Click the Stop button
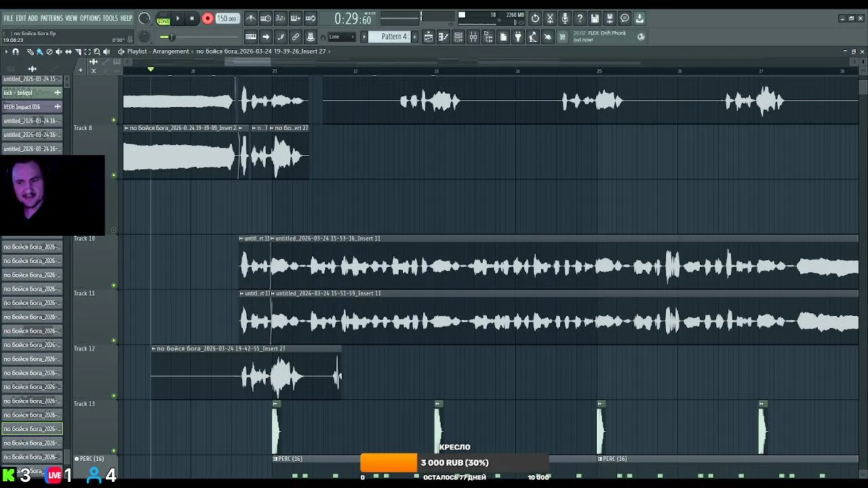This screenshot has height=488, width=868. click(193, 18)
